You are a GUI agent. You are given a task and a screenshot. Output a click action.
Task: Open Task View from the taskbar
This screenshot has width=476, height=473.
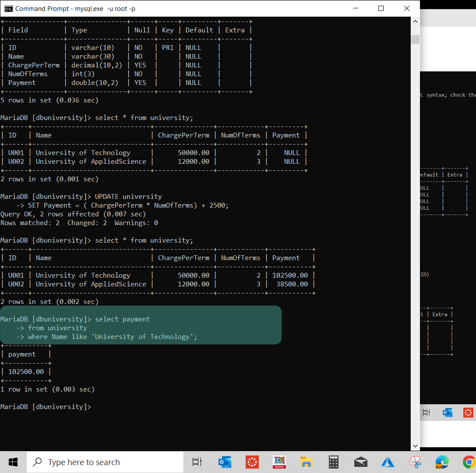(197, 462)
